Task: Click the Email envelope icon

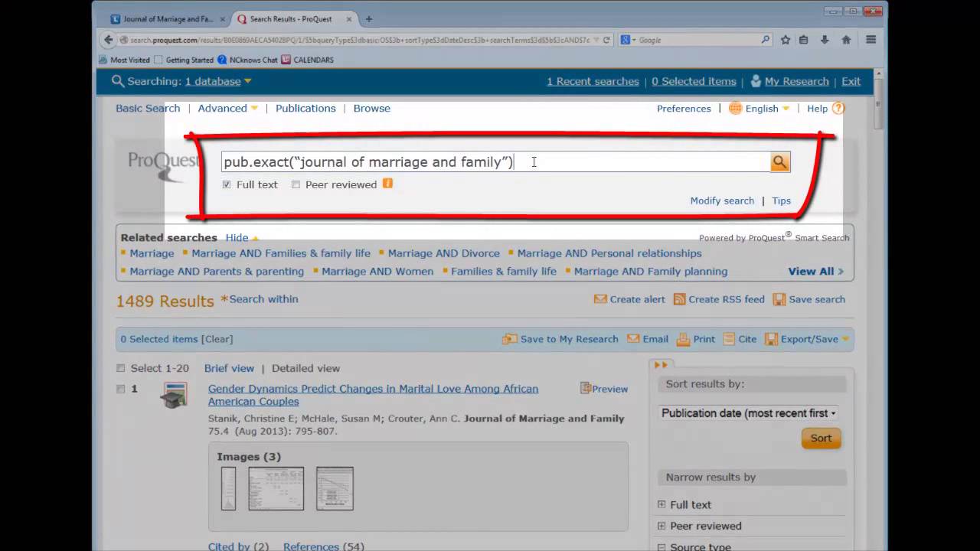Action: [633, 339]
